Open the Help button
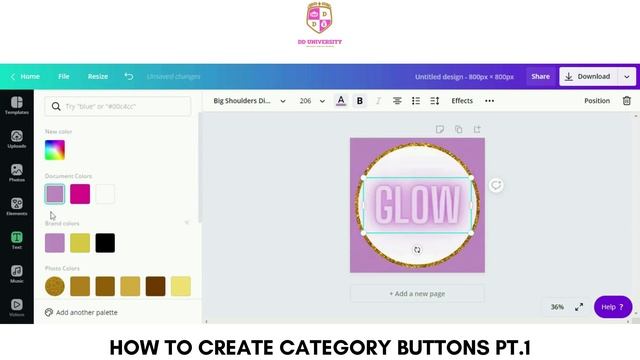Screen dimensions: 640x360 coord(613,307)
